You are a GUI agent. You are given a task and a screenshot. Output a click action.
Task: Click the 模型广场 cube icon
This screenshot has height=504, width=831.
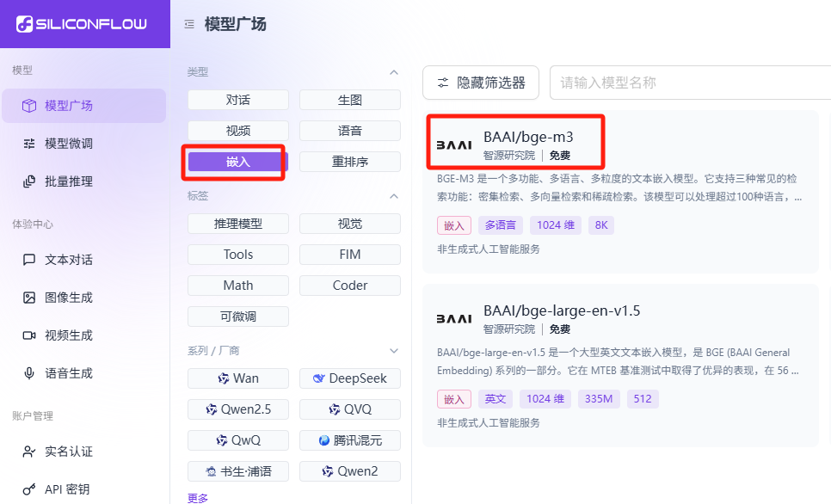[x=29, y=106]
